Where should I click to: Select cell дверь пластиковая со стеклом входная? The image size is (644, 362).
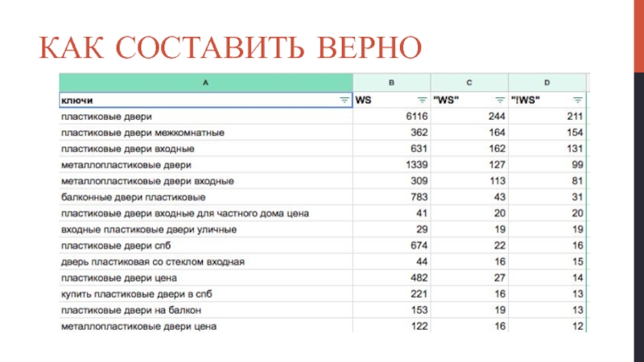click(x=206, y=262)
